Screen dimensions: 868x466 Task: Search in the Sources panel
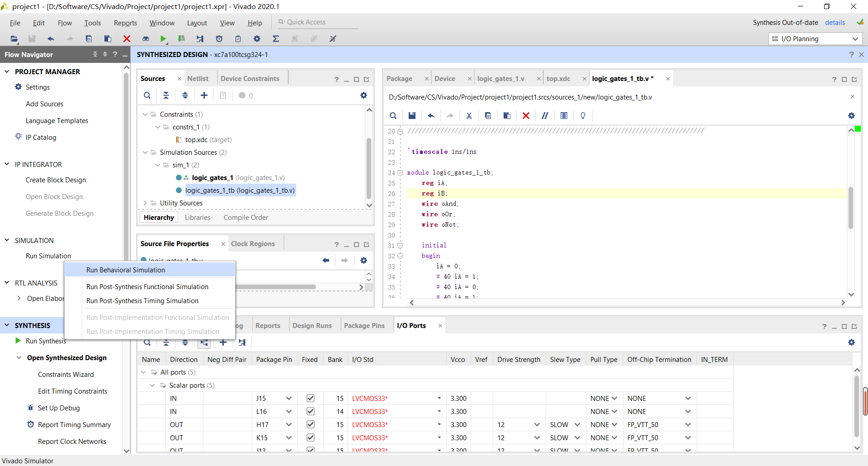click(x=147, y=95)
